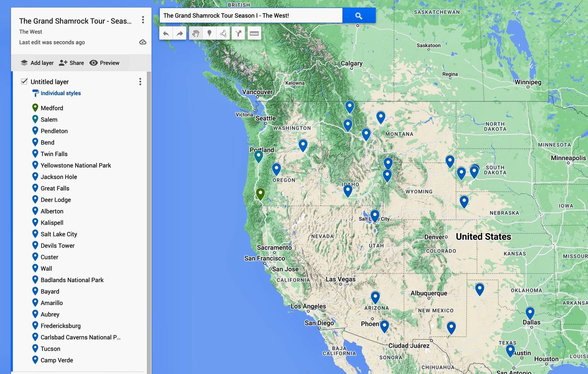Viewport: 588px width, 374px height.
Task: Click the cloud saved status icon
Action: (143, 42)
